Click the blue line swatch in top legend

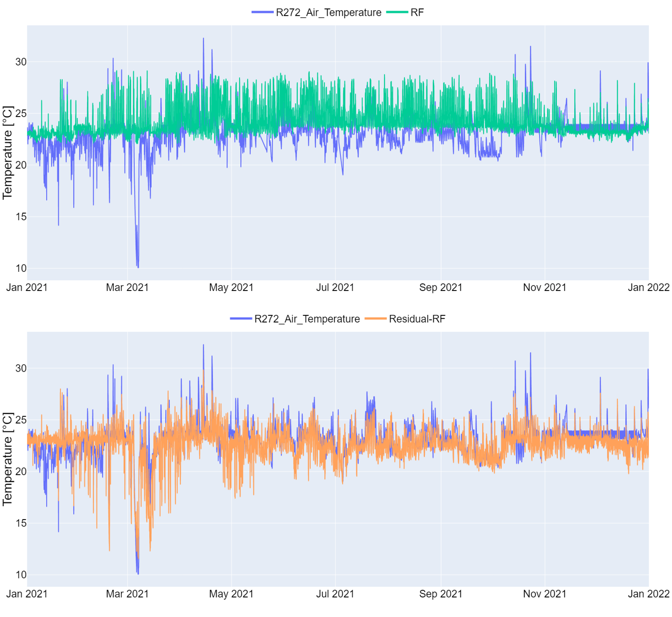coord(262,13)
